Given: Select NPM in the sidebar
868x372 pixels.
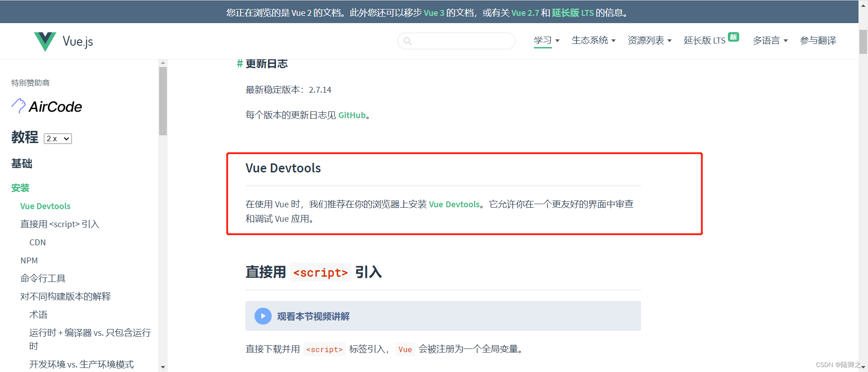Looking at the screenshot, I should point(29,260).
